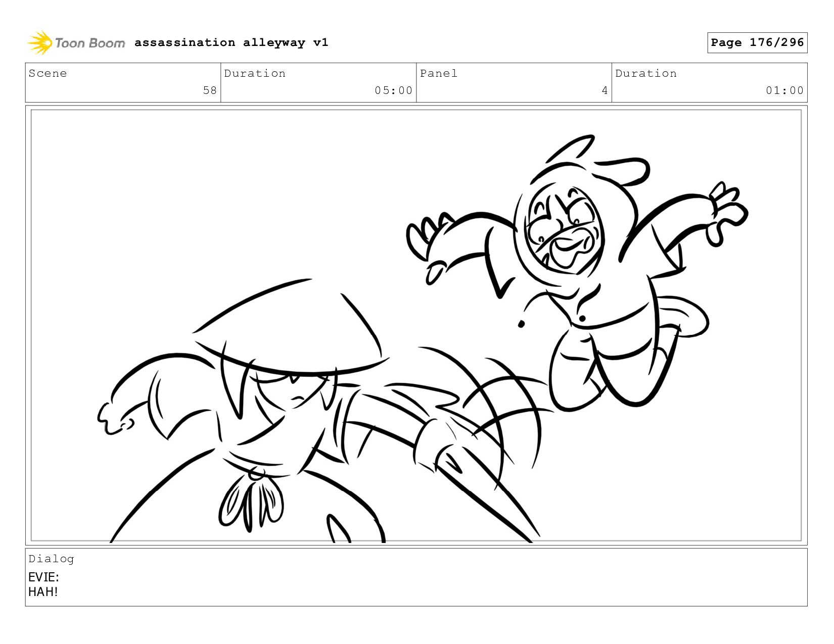Click the storyboard panel drawing
Viewport: 834px width, 644px height.
(416, 325)
